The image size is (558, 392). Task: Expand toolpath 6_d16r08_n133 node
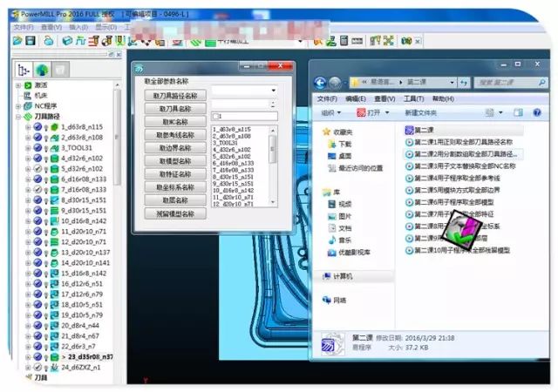[28, 179]
